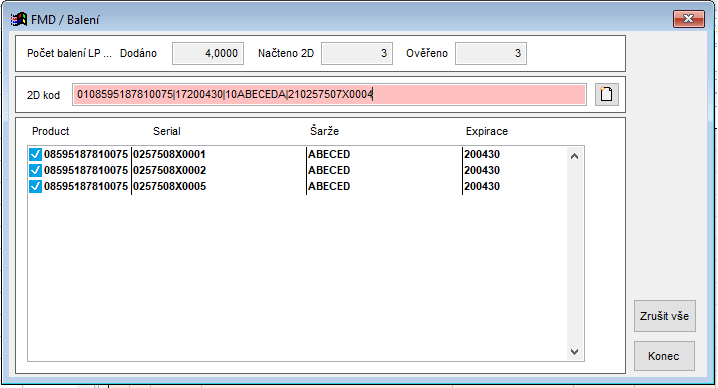Image resolution: width=718 pixels, height=388 pixels.
Task: Click the list's scroll down arrow
Action: 575,352
